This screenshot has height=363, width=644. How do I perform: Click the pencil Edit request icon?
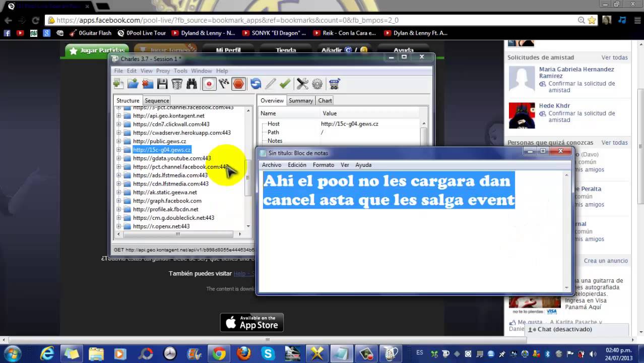[271, 84]
